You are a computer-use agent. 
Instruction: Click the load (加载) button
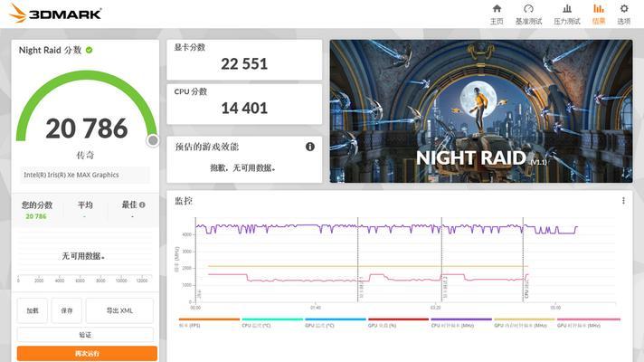click(33, 310)
